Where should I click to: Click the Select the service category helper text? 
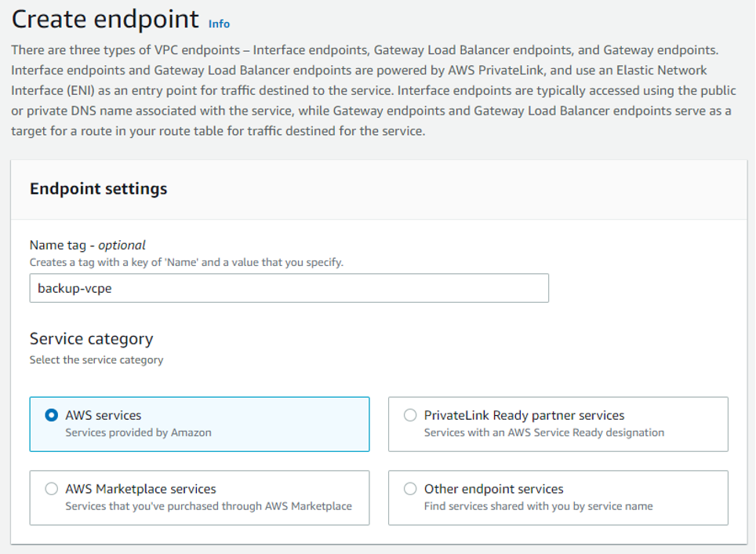pyautogui.click(x=96, y=359)
